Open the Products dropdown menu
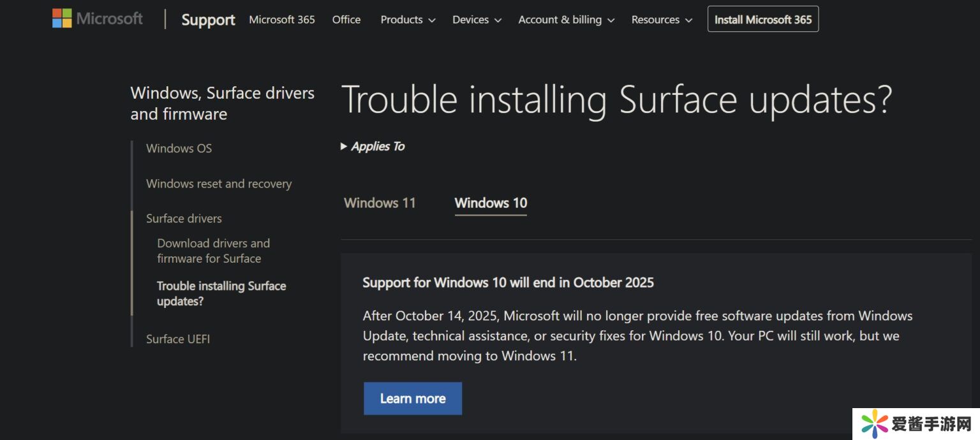 408,20
